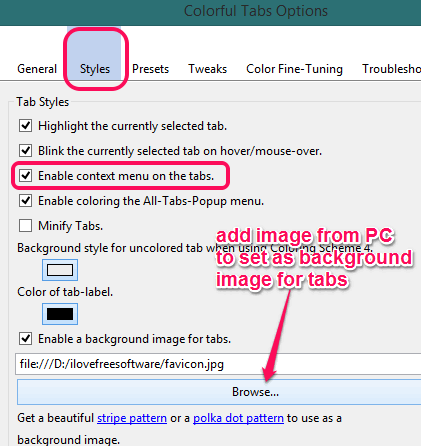This screenshot has width=421, height=446.
Task: Open the Color Fine-Tuning tab
Action: point(294,69)
